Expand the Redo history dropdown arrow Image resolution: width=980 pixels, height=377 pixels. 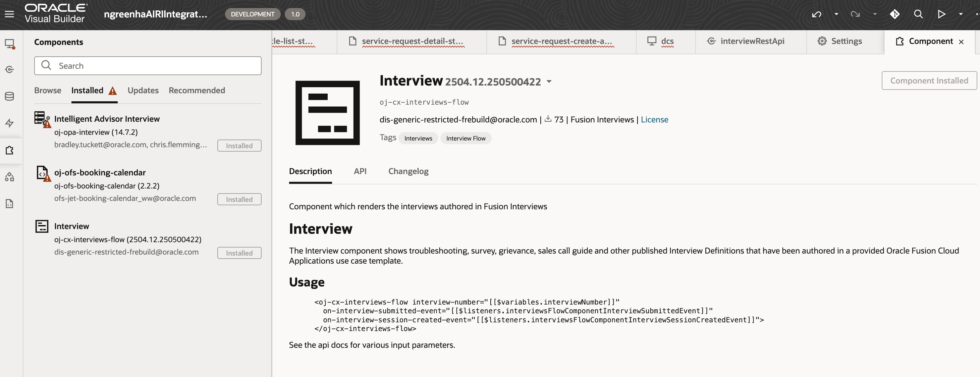pos(875,14)
